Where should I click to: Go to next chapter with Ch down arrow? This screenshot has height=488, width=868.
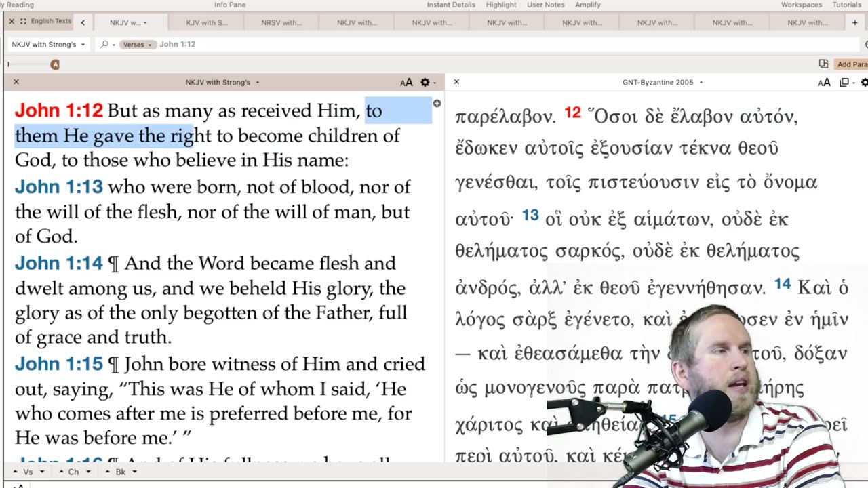(87, 472)
